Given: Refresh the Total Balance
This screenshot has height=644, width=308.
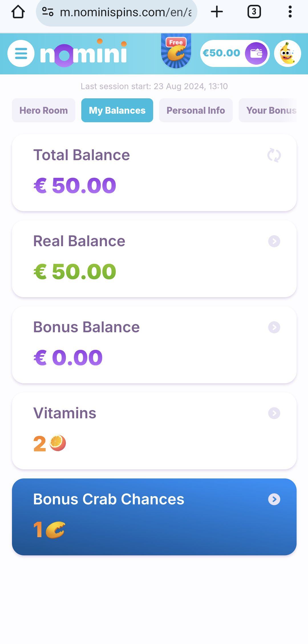Looking at the screenshot, I should pos(274,155).
